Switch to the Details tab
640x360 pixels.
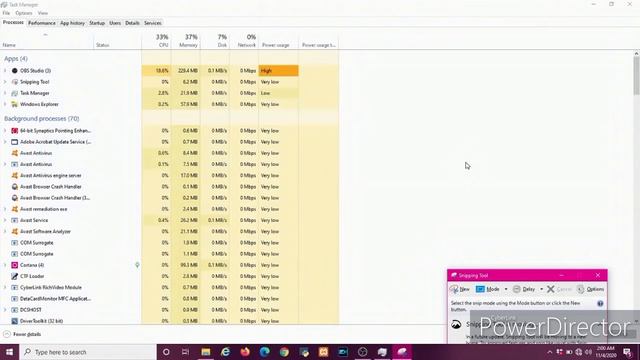coord(132,23)
